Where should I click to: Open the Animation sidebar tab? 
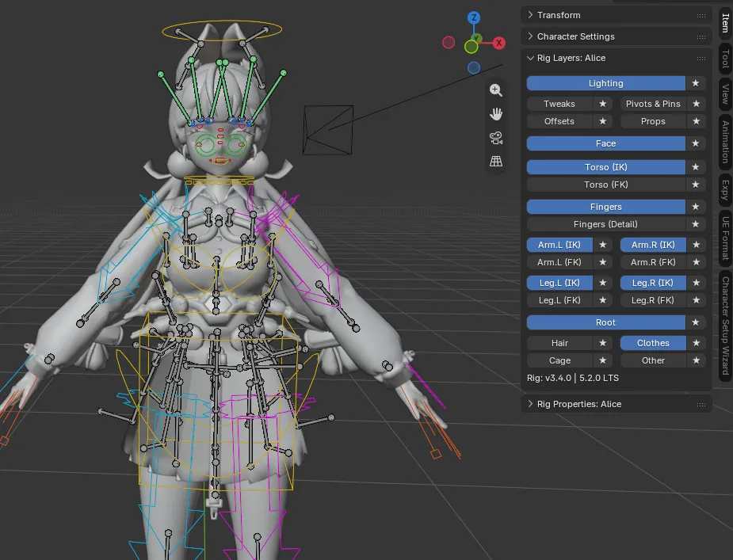coord(726,142)
